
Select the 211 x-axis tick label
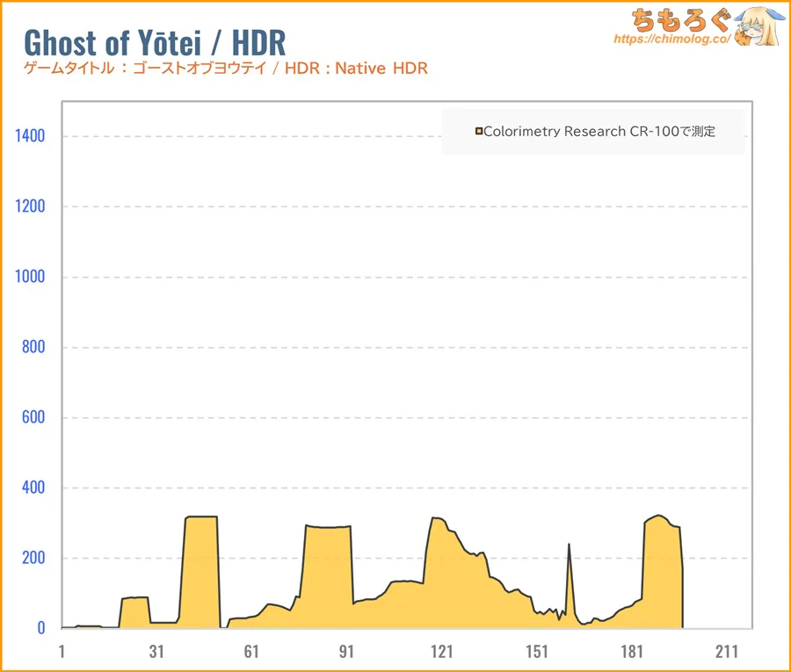[x=726, y=652]
